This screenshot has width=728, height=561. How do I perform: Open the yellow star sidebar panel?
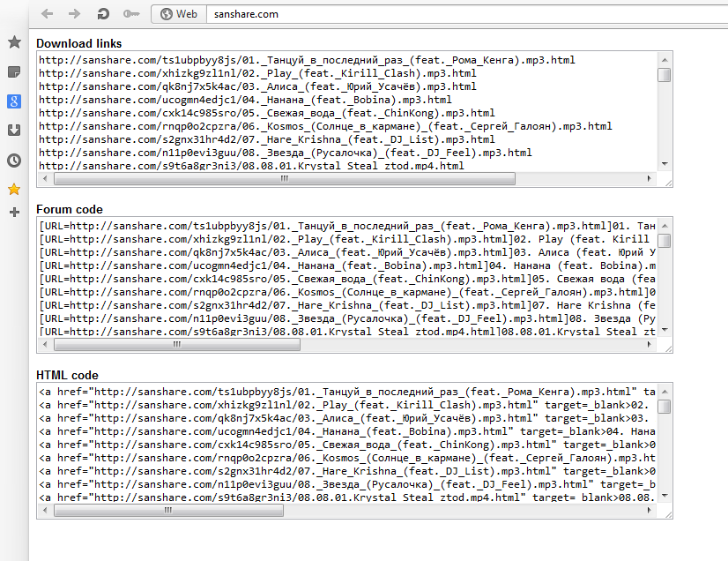[14, 189]
